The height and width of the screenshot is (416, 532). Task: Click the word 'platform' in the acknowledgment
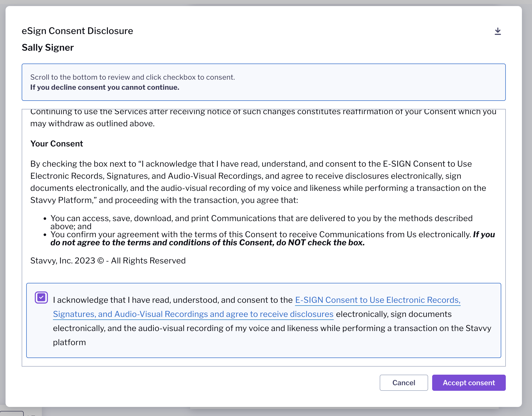[69, 342]
